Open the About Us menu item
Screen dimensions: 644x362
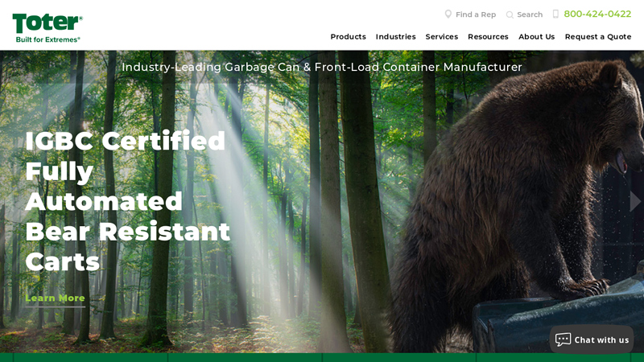coord(536,36)
